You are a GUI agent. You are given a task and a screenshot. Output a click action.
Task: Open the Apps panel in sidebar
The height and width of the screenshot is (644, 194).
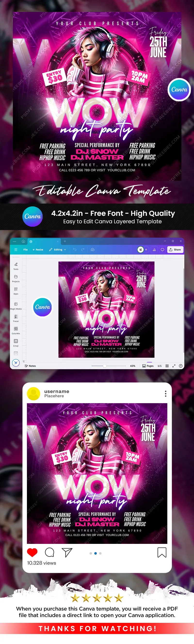[x=16, y=290]
